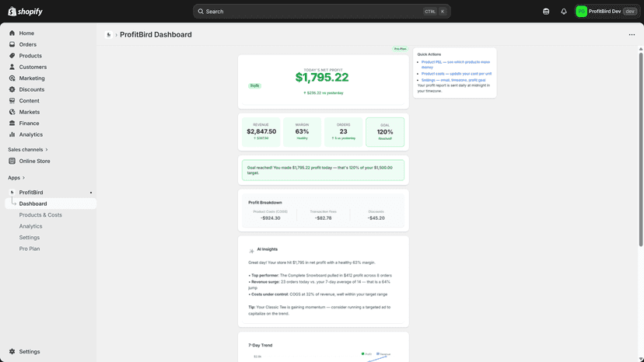Click the AI Insights sparkle icon
The image size is (644, 362).
point(251,251)
